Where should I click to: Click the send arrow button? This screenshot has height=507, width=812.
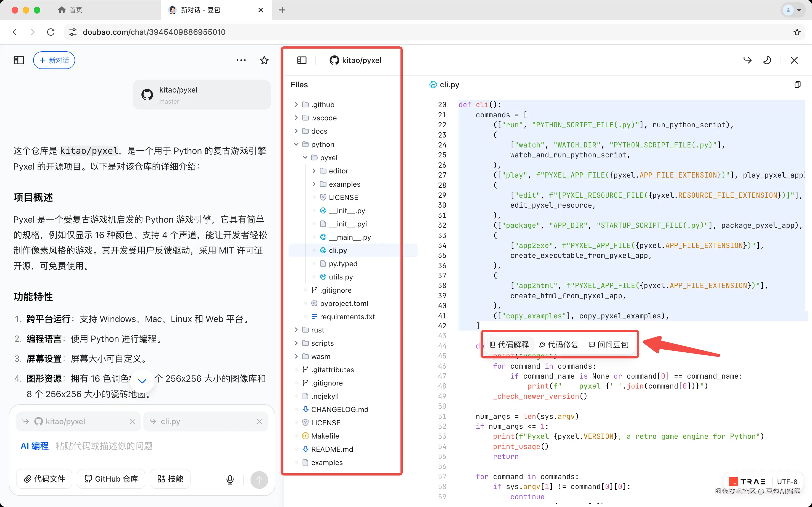[x=259, y=479]
